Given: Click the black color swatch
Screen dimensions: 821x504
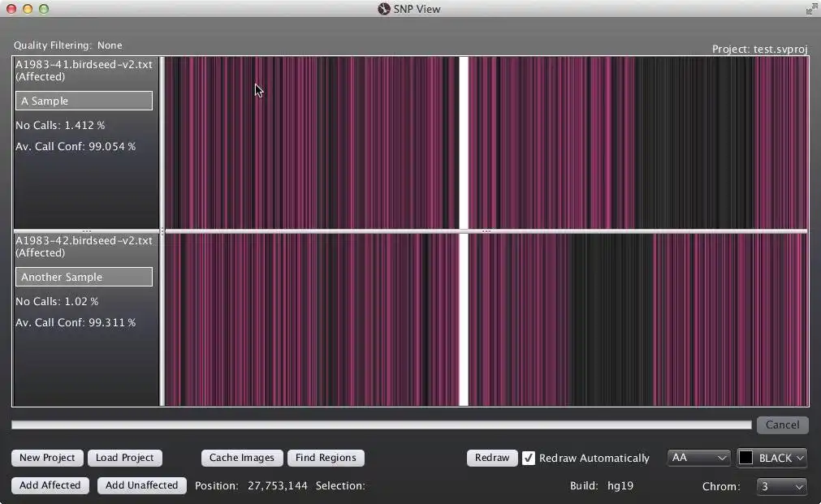Looking at the screenshot, I should pos(745,458).
